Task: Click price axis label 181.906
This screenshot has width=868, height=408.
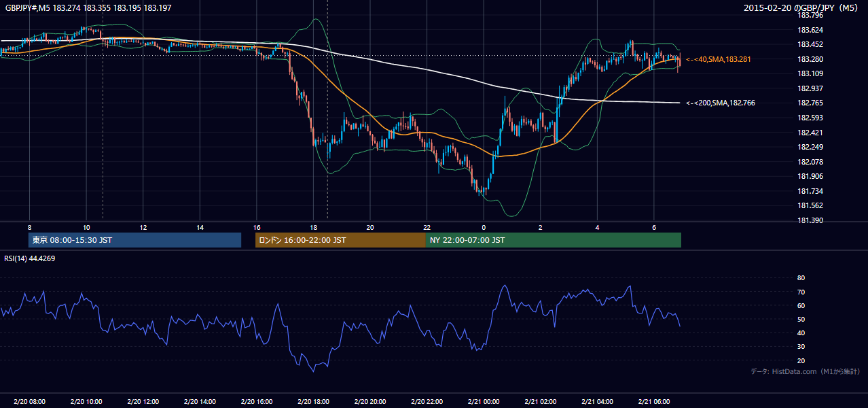Action: [810, 176]
